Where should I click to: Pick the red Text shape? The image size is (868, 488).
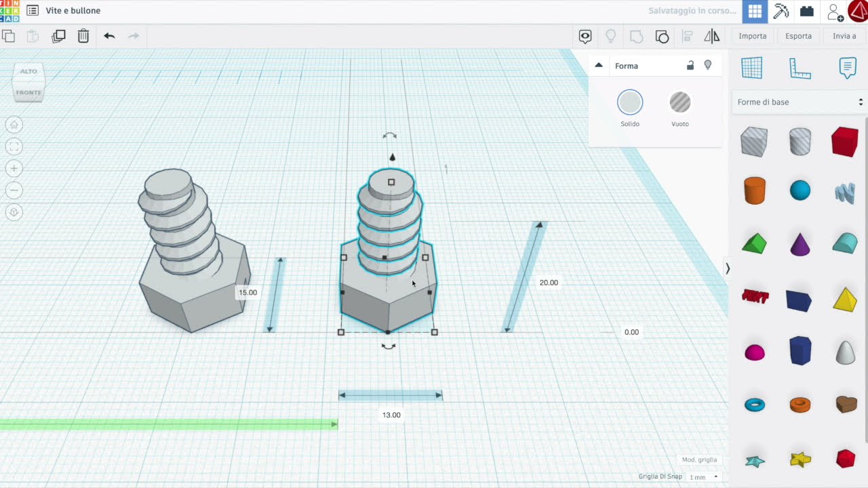point(755,296)
